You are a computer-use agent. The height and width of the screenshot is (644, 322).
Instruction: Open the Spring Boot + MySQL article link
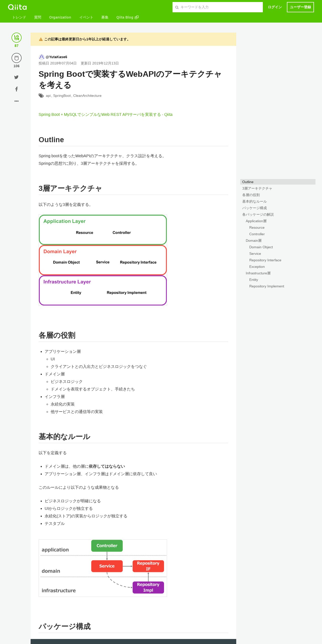pos(106,114)
